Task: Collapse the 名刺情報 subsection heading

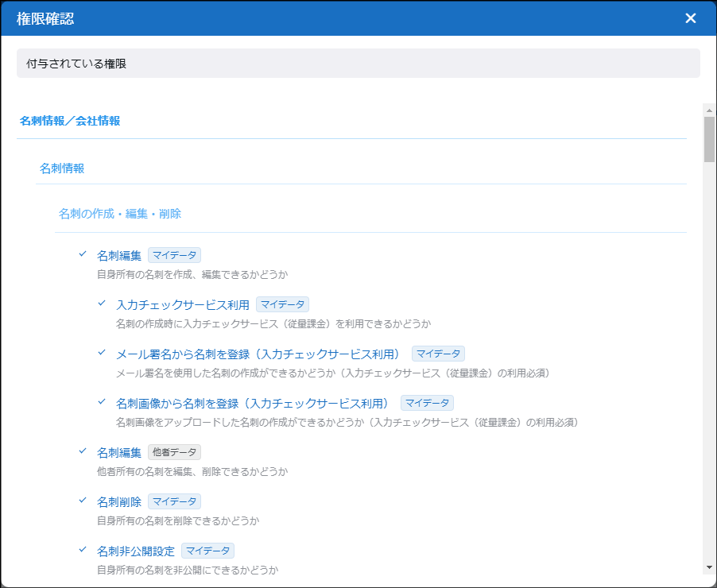Action: [x=62, y=168]
